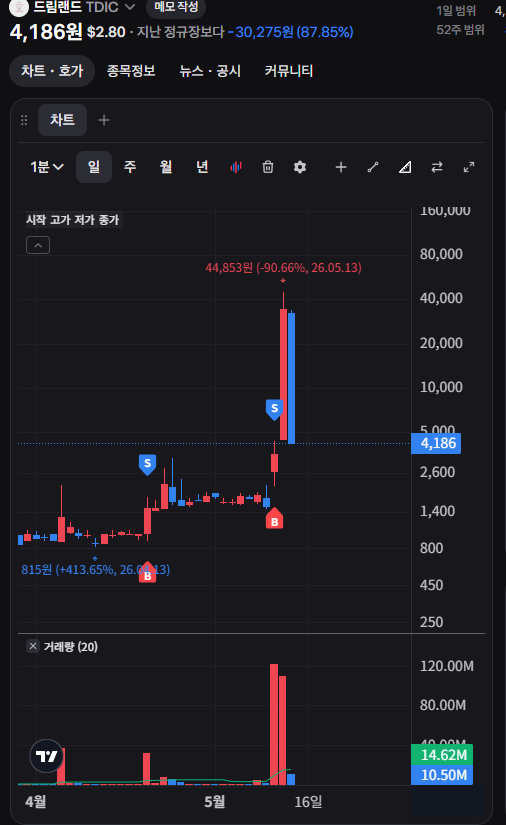Click the TradingView logo badge
Viewport: 506px width, 825px height.
46,756
